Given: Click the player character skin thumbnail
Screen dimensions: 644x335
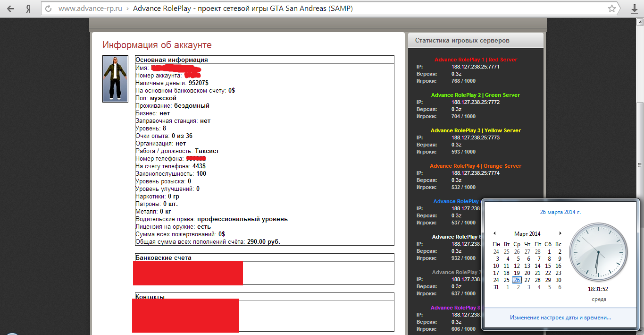Looking at the screenshot, I should pyautogui.click(x=115, y=79).
